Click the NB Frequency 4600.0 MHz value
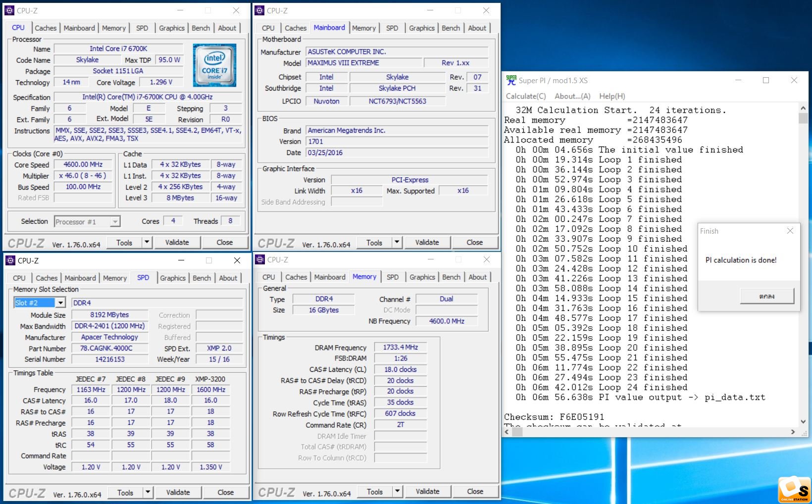 [447, 321]
